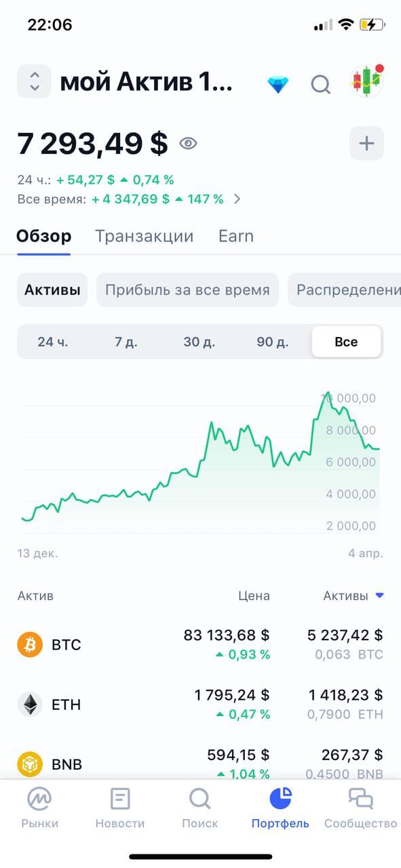This screenshot has height=868, width=401.
Task: Switch to the Транзакции tab
Action: pos(145,236)
